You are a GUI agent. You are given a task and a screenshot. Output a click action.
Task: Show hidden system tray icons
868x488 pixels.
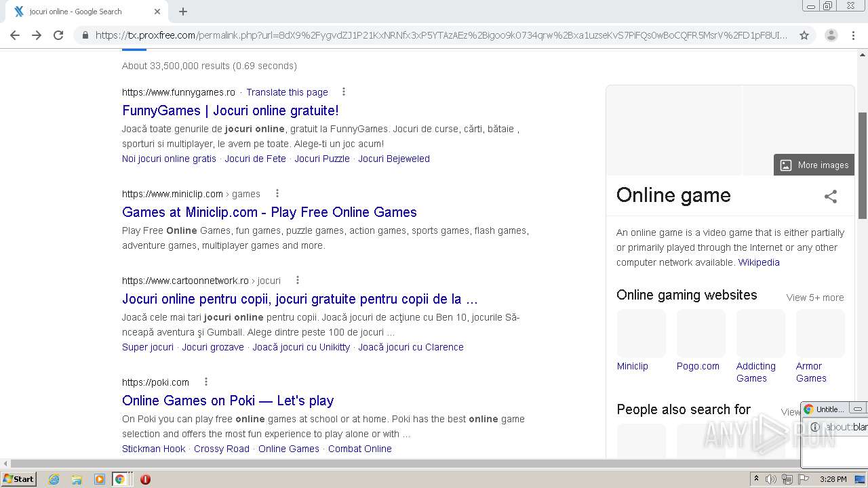click(756, 479)
